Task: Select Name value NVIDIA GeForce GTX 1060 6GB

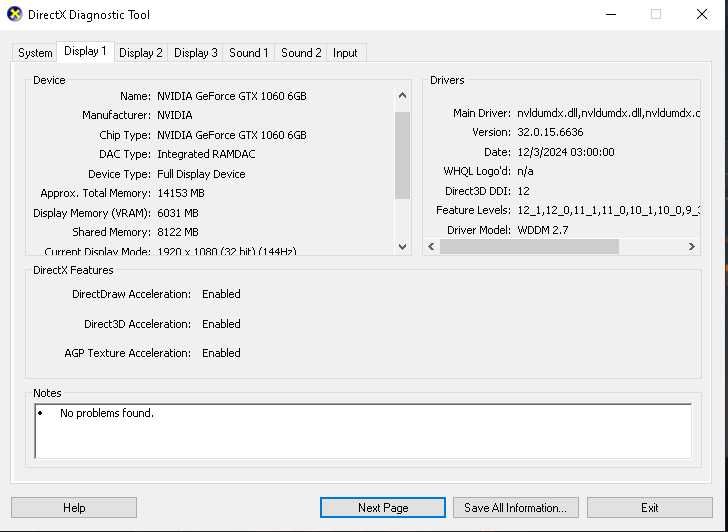Action: coord(232,96)
